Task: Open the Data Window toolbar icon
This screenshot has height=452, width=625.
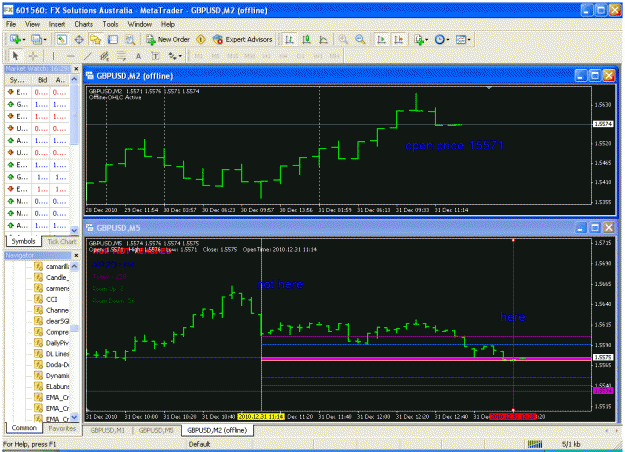Action: click(x=79, y=39)
